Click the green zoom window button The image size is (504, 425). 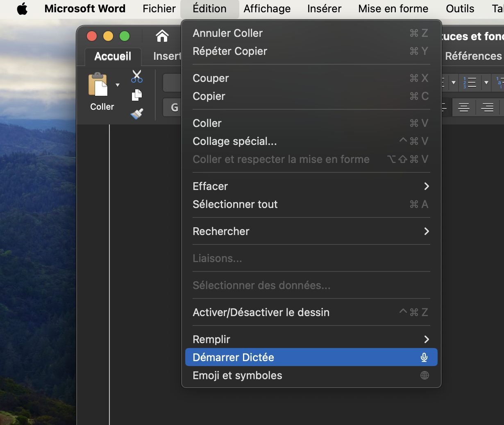click(125, 36)
